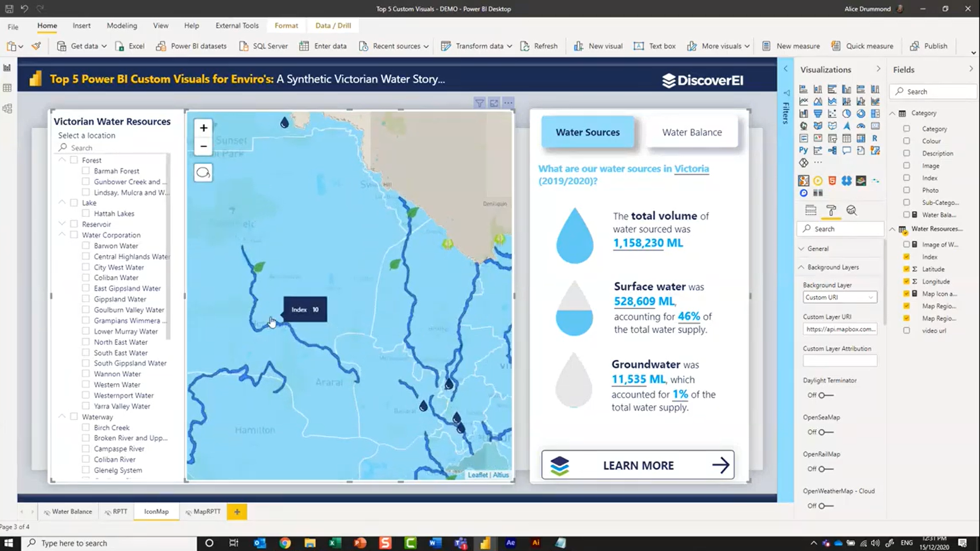Click the Publish button
Screen dimensions: 980x551
click(x=928, y=46)
